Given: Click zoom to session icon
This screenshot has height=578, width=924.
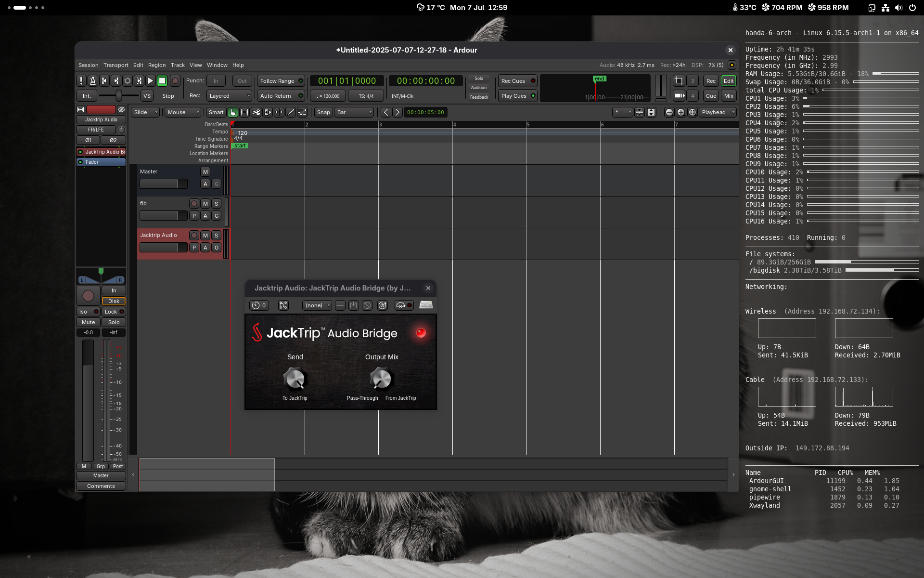Looking at the screenshot, I should click(693, 112).
